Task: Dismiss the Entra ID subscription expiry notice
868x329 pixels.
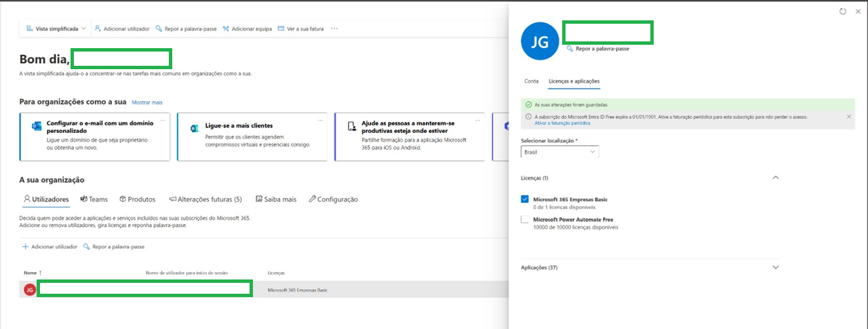Action: [x=849, y=117]
